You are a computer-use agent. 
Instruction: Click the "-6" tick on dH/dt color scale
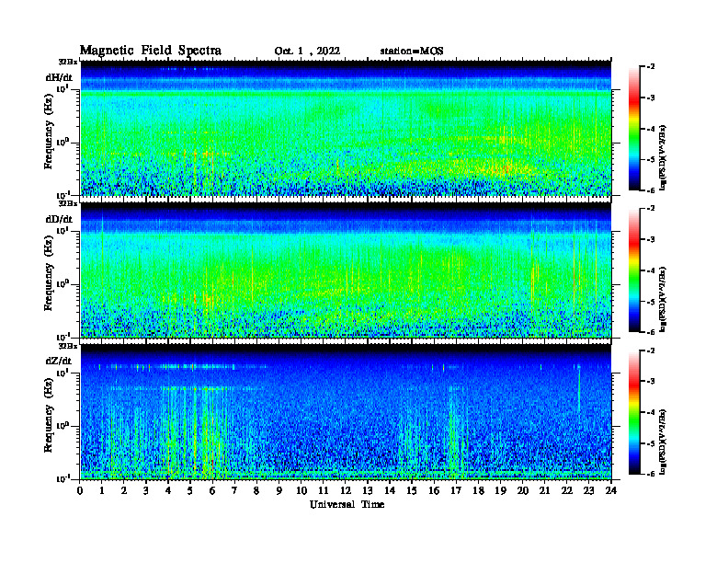tap(651, 190)
